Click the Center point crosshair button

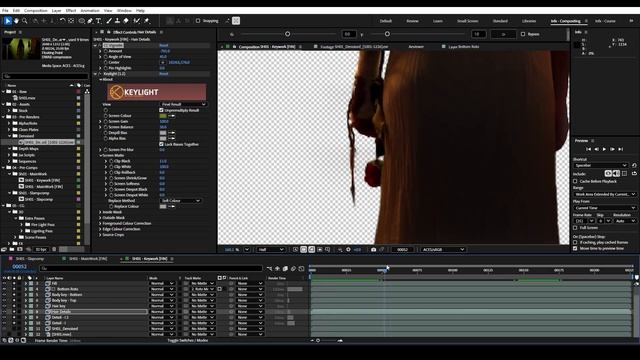[163, 62]
